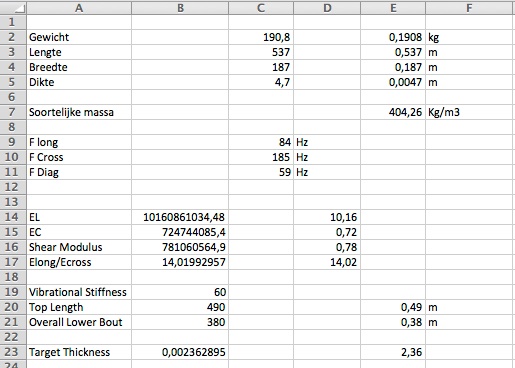
Task: Select cell containing 0,002362895
Action: [180, 352]
